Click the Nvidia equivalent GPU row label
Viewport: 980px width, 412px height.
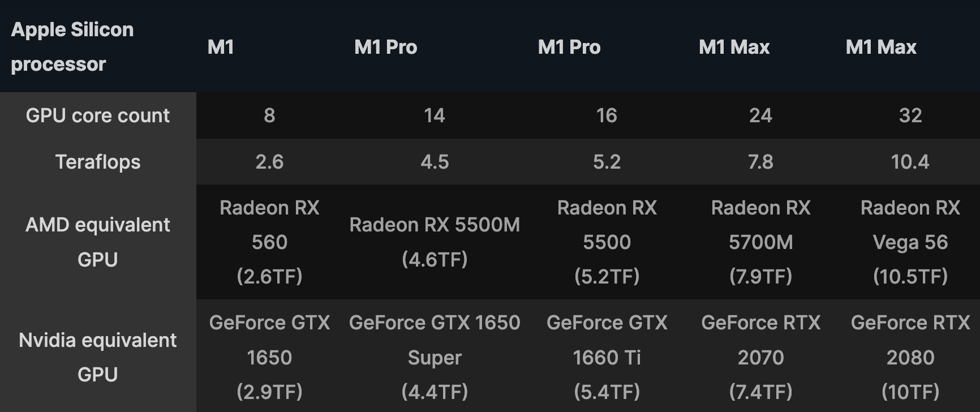[98, 357]
